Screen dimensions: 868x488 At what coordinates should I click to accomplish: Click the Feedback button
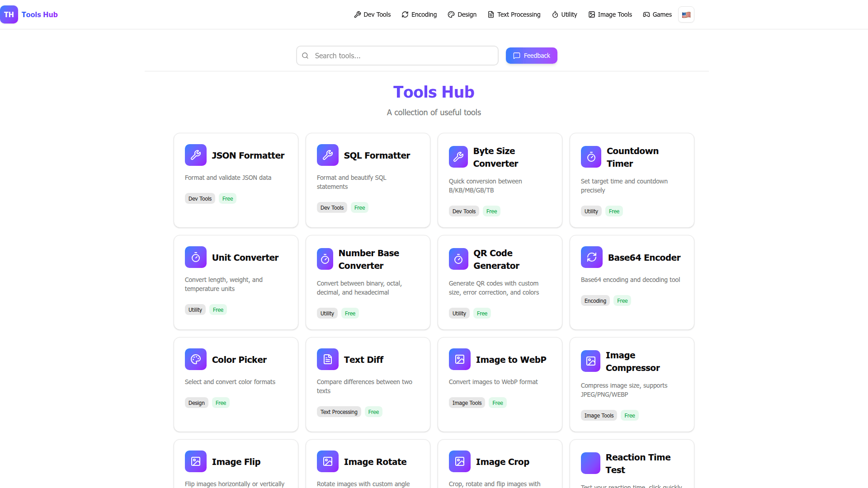coord(531,56)
